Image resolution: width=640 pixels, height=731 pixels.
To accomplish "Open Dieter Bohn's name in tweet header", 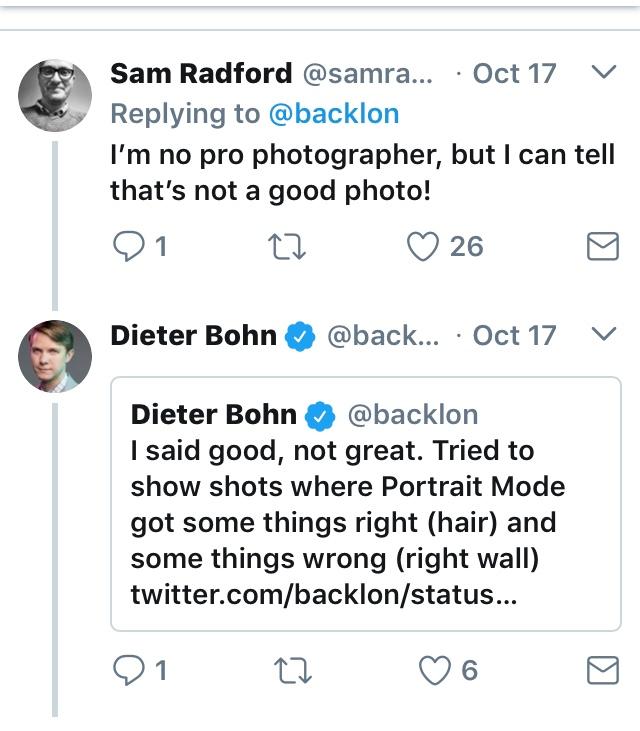I will tap(193, 335).
